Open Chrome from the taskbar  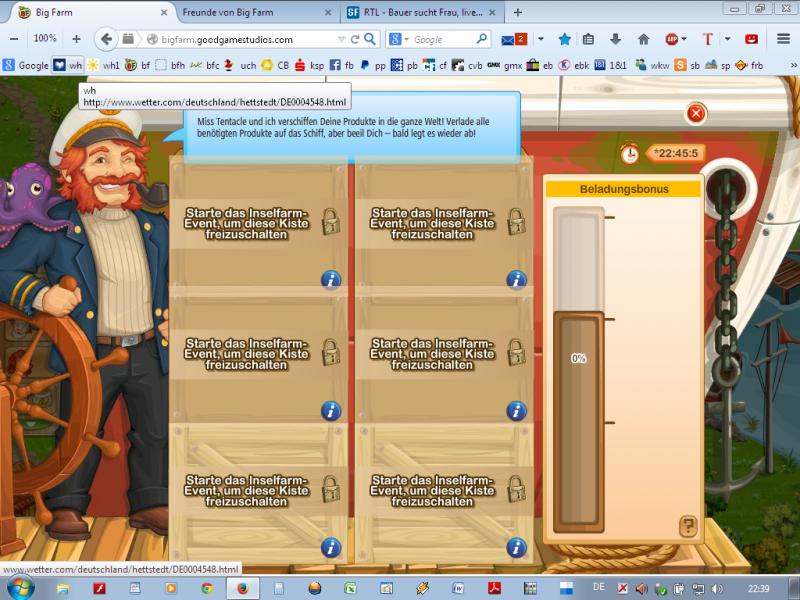(x=207, y=588)
